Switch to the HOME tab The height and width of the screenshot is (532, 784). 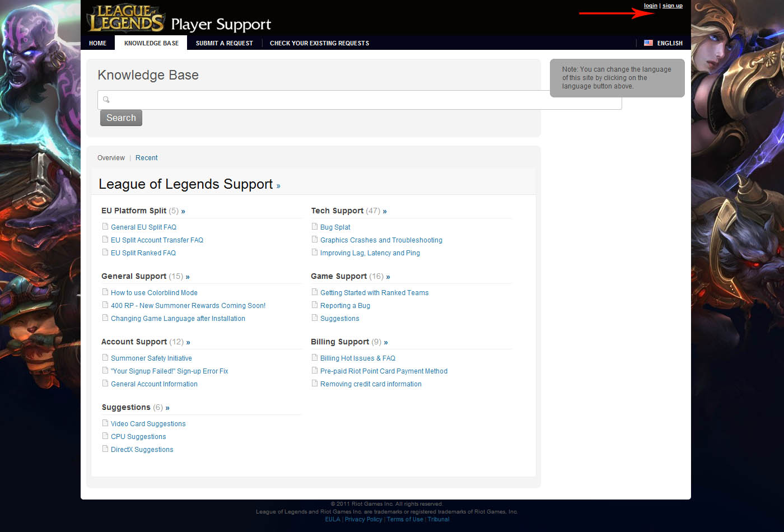[x=97, y=43]
